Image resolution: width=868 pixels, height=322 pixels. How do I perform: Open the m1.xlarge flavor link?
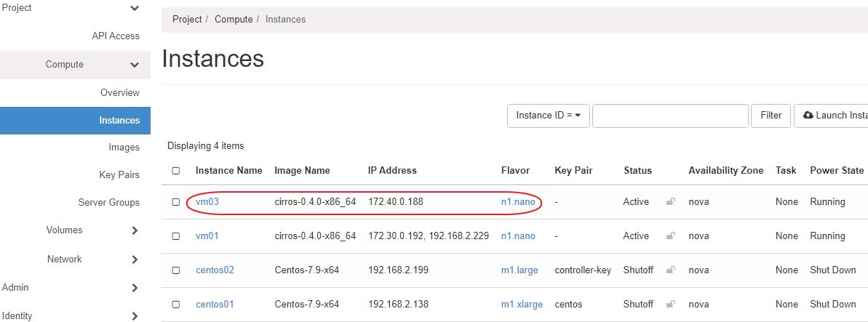(x=522, y=305)
